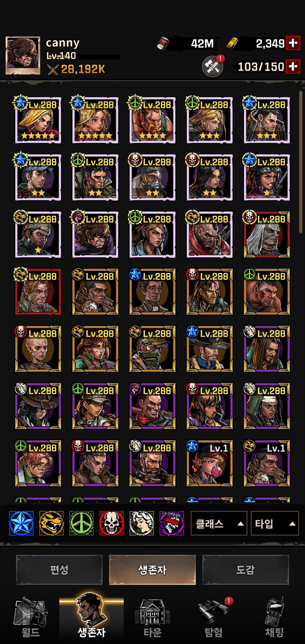Image resolution: width=305 pixels, height=644 pixels.
Task: Add more gold bars with plus button
Action: click(293, 43)
